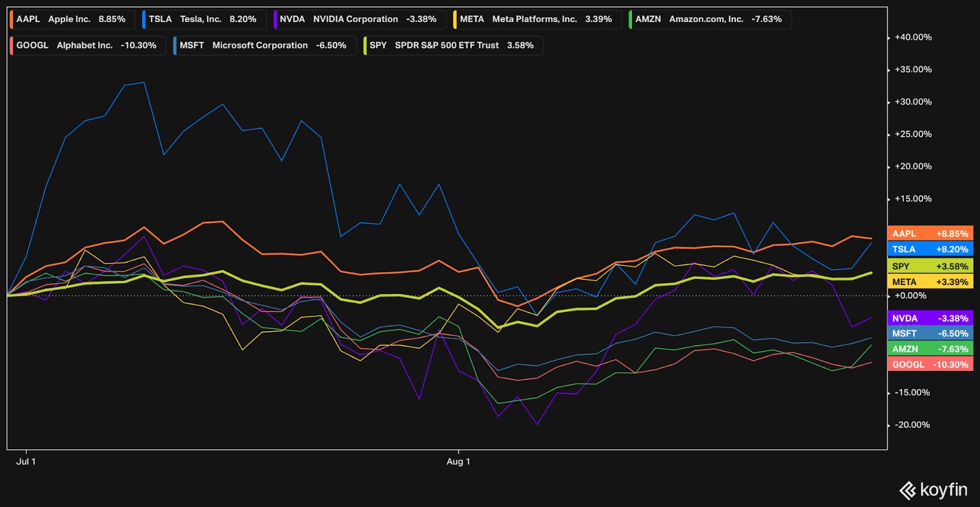Click the -7.63% value in AMZN legend
This screenshot has height=507, width=980.
point(767,19)
